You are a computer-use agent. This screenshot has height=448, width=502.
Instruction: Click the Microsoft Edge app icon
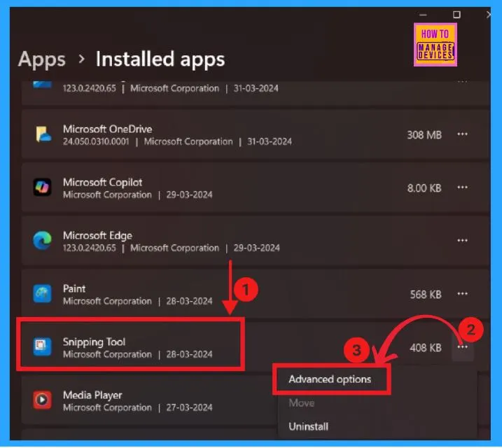click(42, 240)
